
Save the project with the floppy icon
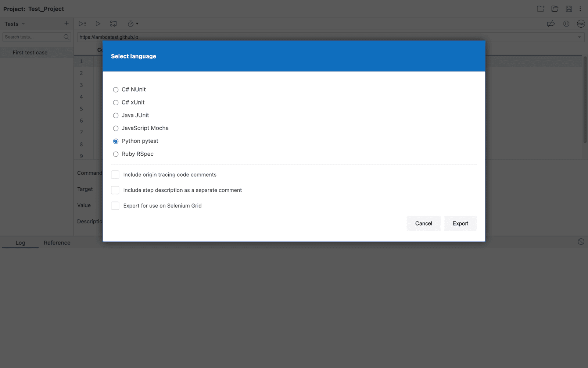tap(569, 9)
